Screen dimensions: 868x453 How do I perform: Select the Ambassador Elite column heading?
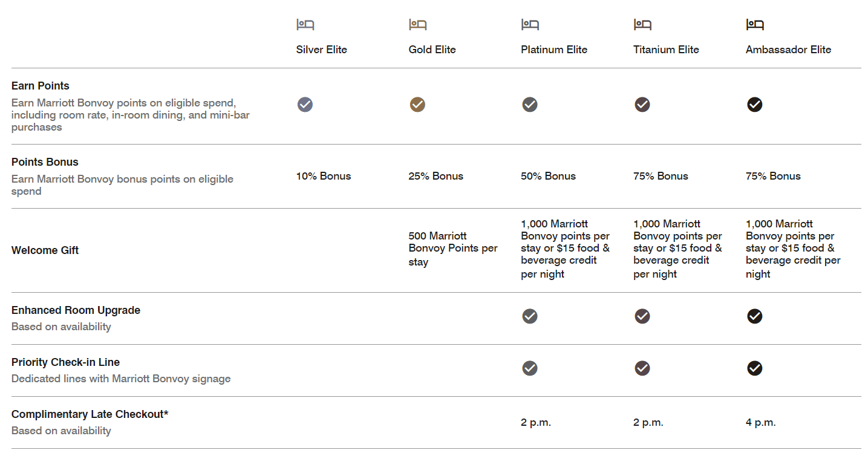(x=788, y=50)
